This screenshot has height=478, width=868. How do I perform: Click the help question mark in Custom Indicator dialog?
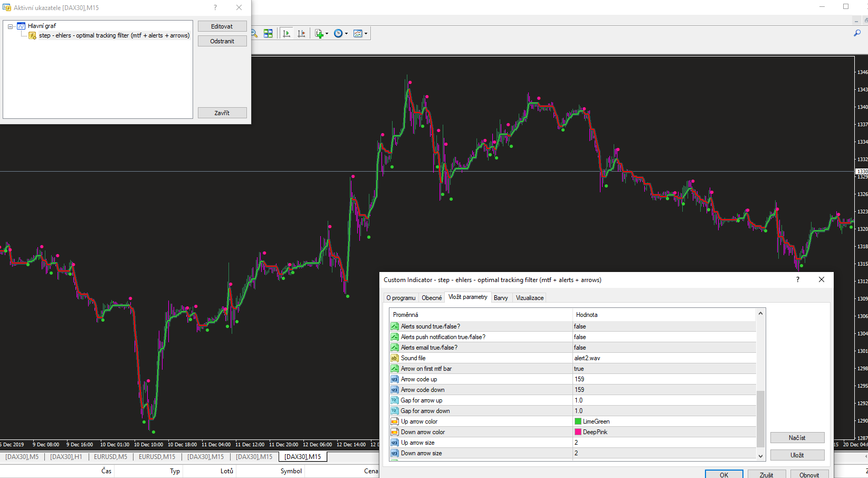coord(797,279)
